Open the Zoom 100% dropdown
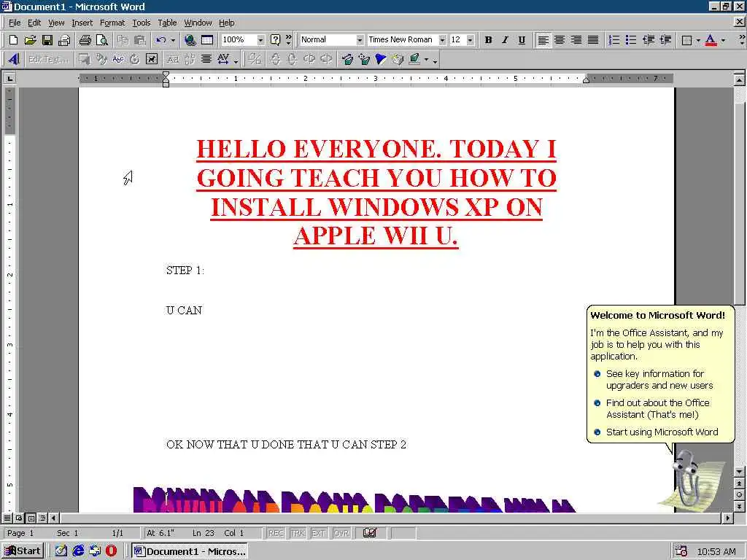This screenshot has height=560, width=747. click(x=260, y=40)
